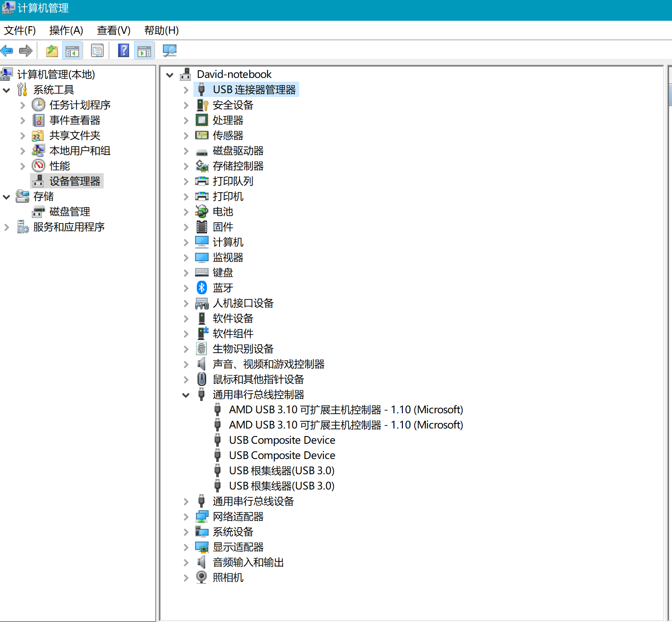
Task: Expand the 本地用户和组 node
Action: 22,151
